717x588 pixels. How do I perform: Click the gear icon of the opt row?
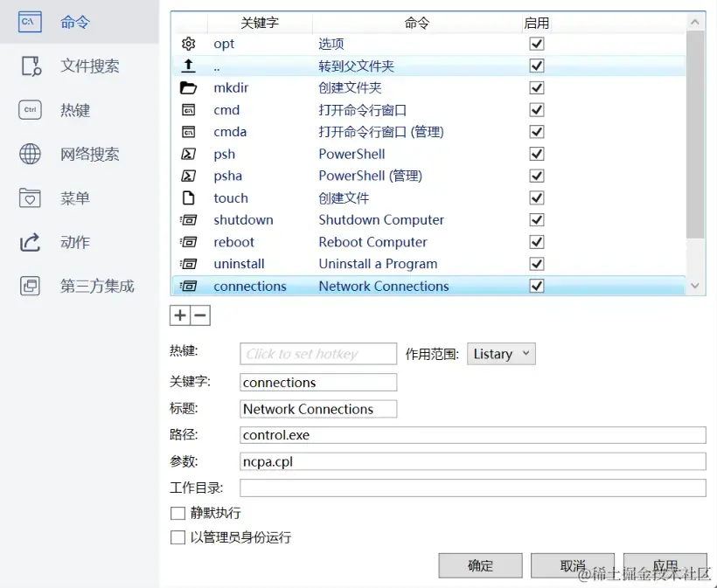pyautogui.click(x=188, y=44)
